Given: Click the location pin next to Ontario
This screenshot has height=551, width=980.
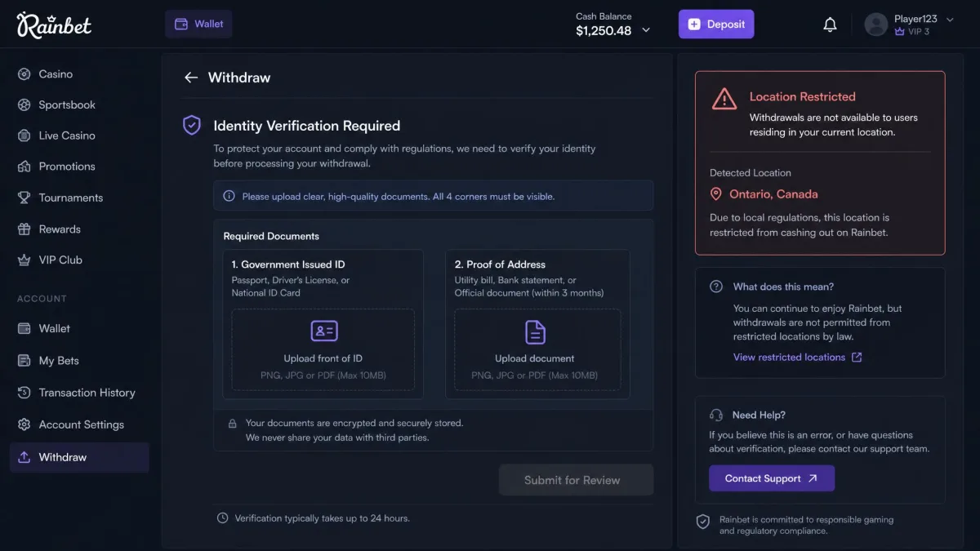Looking at the screenshot, I should pyautogui.click(x=716, y=194).
